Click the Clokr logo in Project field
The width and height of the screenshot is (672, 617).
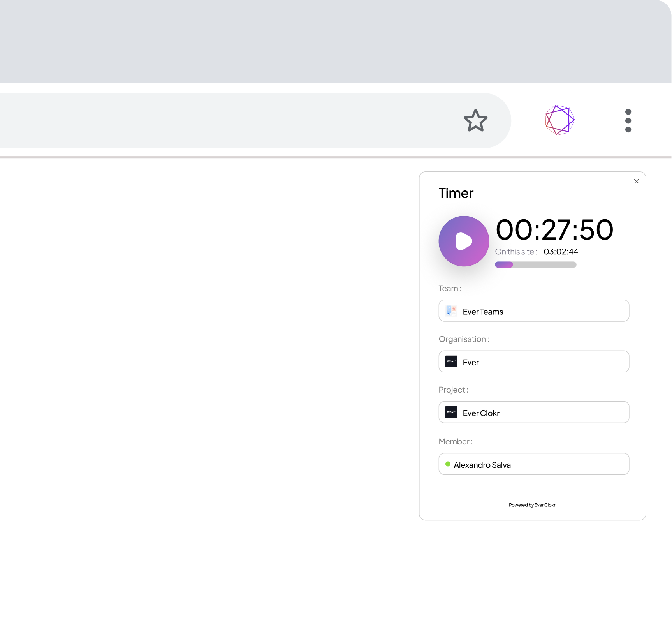point(451,412)
